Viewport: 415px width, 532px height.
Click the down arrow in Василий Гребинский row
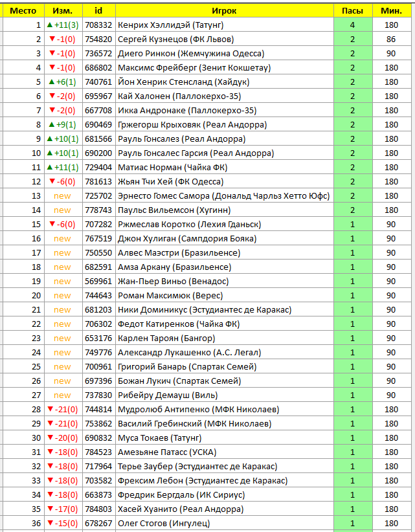pos(50,423)
